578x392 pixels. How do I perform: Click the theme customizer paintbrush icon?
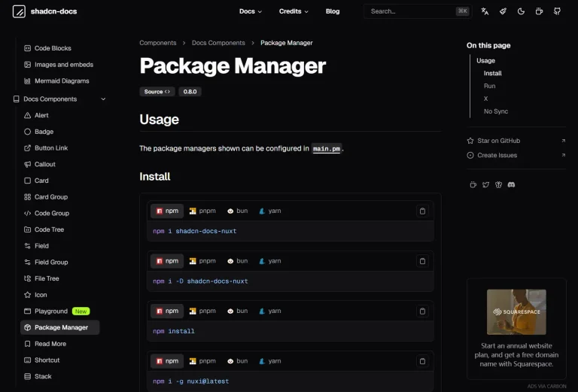pos(503,11)
